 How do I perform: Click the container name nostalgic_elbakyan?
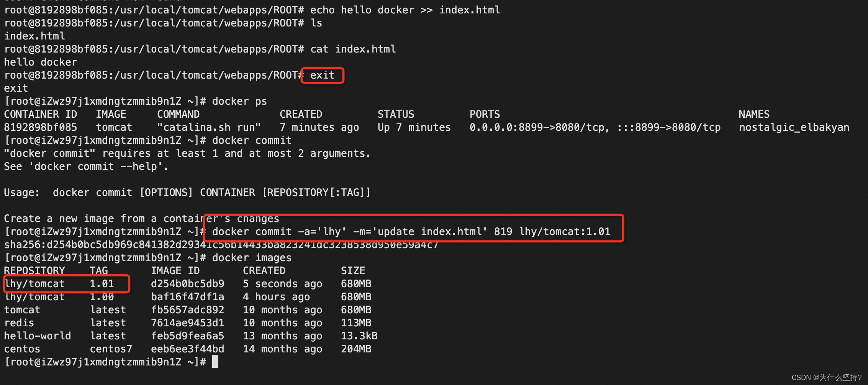(x=794, y=127)
